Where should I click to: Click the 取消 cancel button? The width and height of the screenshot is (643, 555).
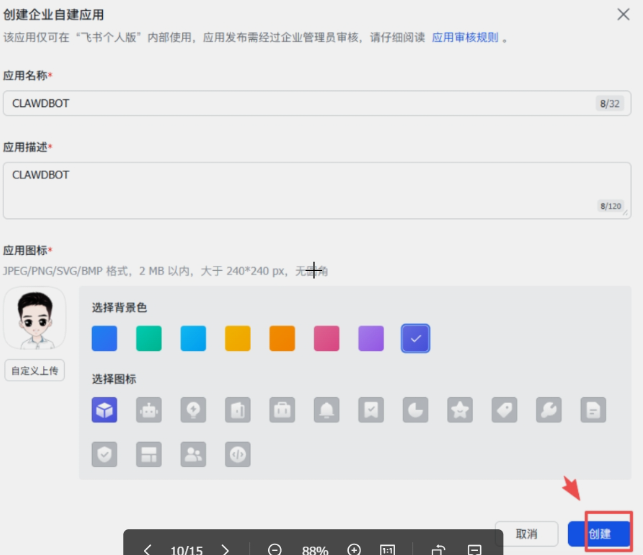[x=527, y=534]
